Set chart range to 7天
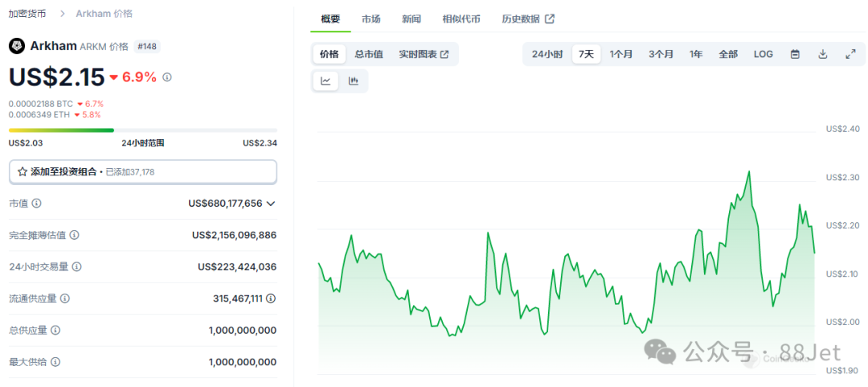Screen dimensions: 868x387 pos(586,55)
